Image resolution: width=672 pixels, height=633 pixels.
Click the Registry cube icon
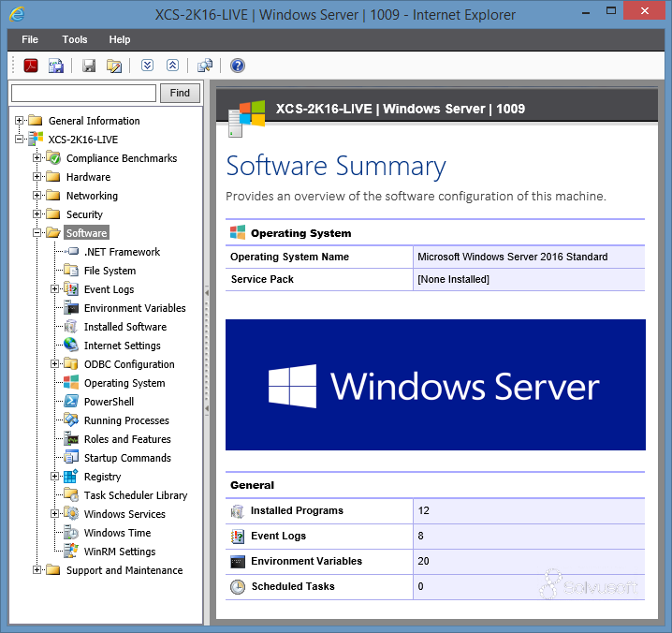point(71,476)
